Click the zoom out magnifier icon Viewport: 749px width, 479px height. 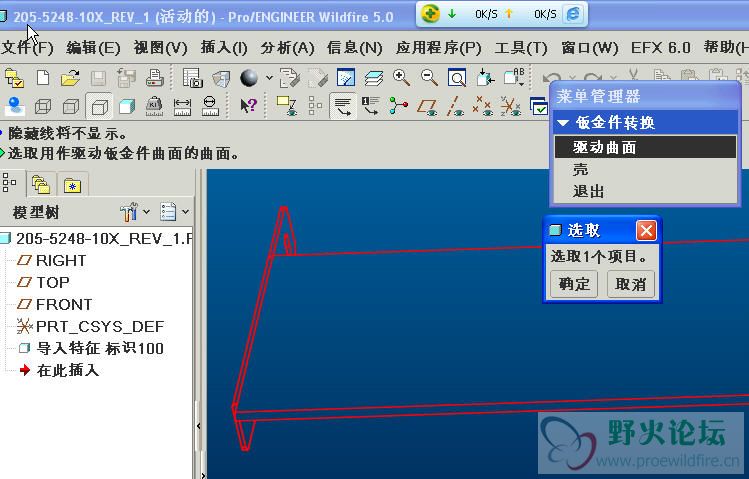coord(429,78)
